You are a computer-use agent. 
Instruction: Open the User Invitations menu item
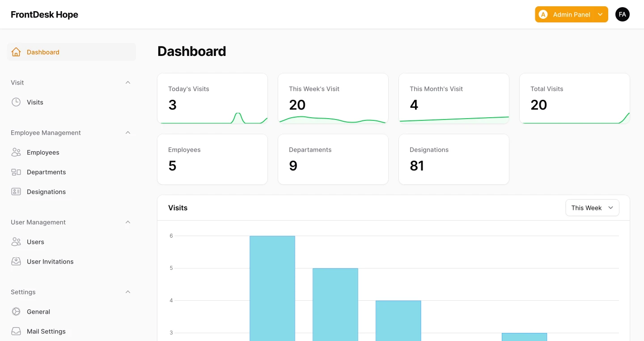coord(72,261)
